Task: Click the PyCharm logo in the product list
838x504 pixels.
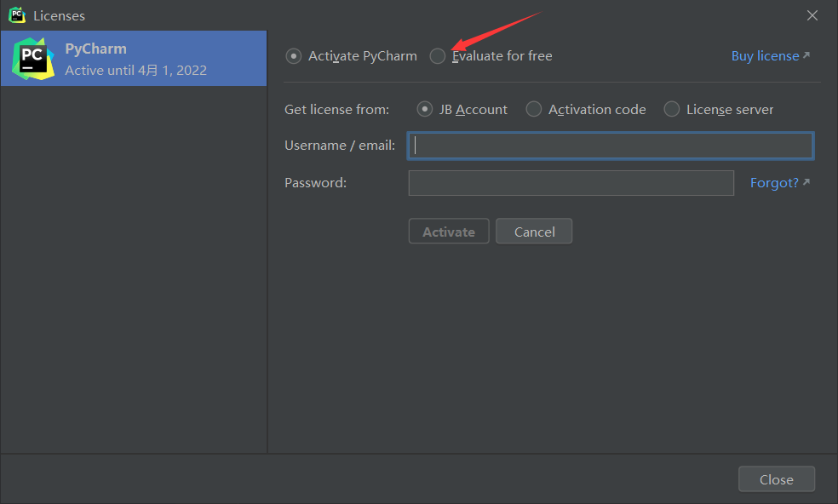Action: [x=33, y=59]
